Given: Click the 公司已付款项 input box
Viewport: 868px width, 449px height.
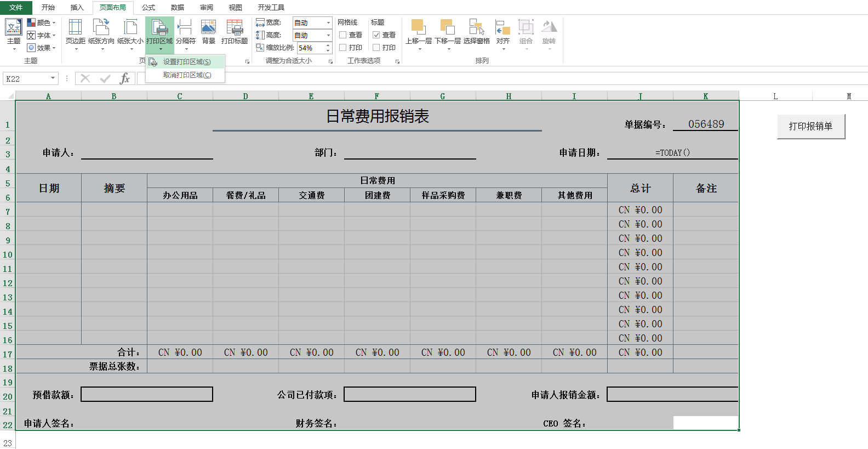Looking at the screenshot, I should (x=410, y=394).
